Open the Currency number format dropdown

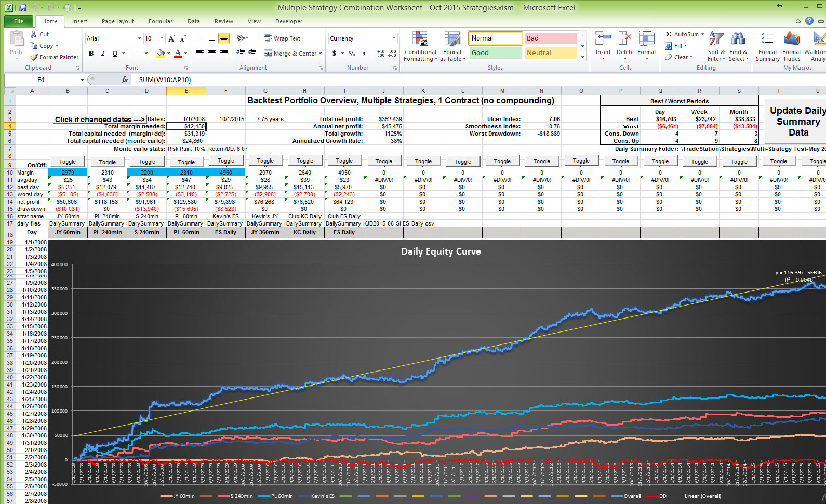[394, 38]
